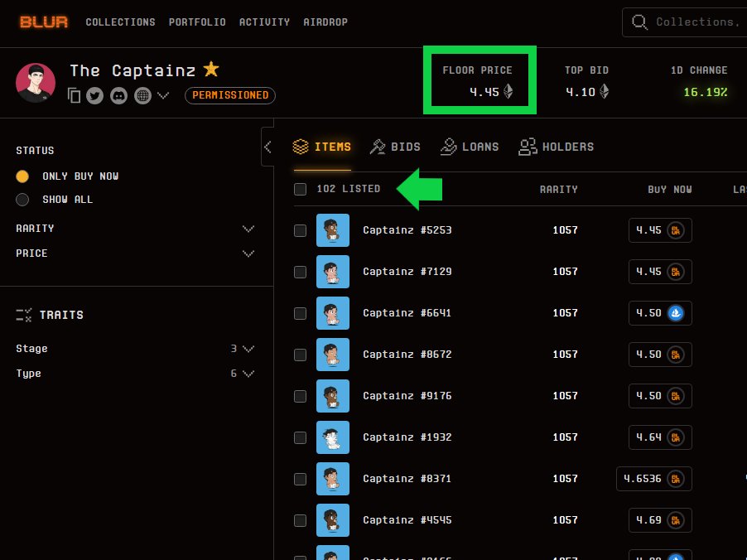Screen dimensions: 747x560
Task: Check the box for Captainz #9176
Action: (300, 397)
